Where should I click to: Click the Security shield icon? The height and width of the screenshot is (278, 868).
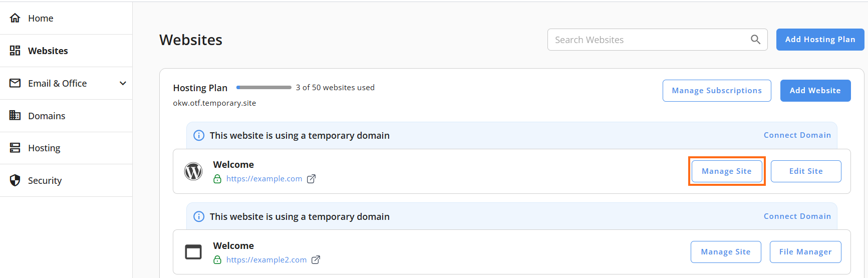[15, 180]
